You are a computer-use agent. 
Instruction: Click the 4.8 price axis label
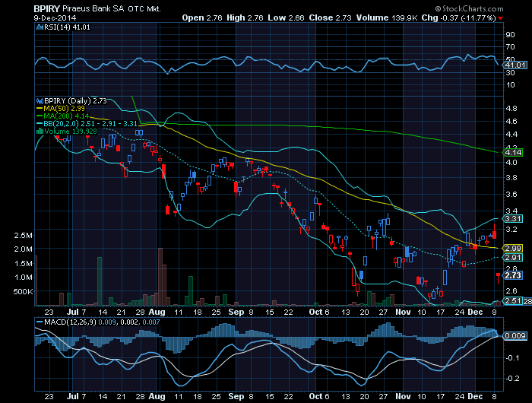tap(511, 109)
